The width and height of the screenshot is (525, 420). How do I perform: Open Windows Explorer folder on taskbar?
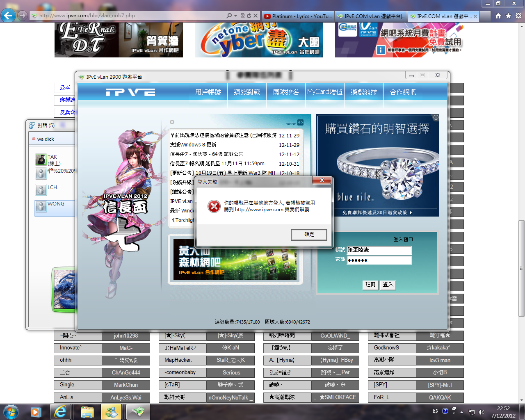click(87, 412)
